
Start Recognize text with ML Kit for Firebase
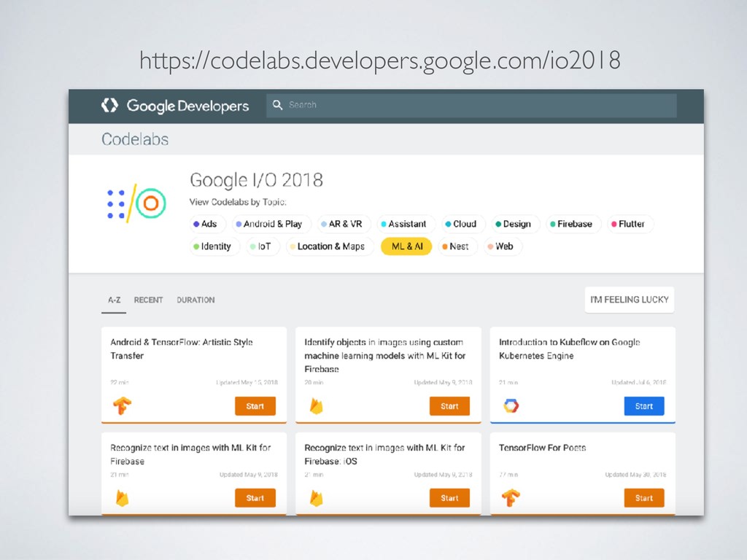[x=255, y=498]
